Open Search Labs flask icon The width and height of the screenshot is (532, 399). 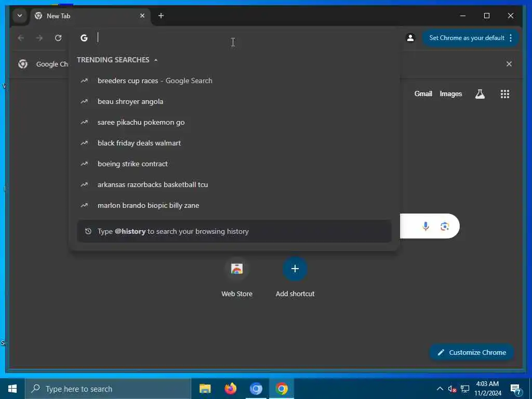coord(480,94)
